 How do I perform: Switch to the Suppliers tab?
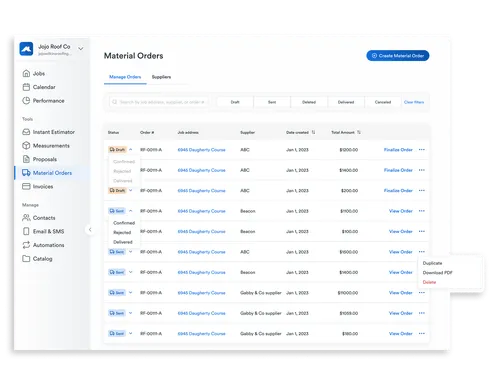tap(161, 77)
